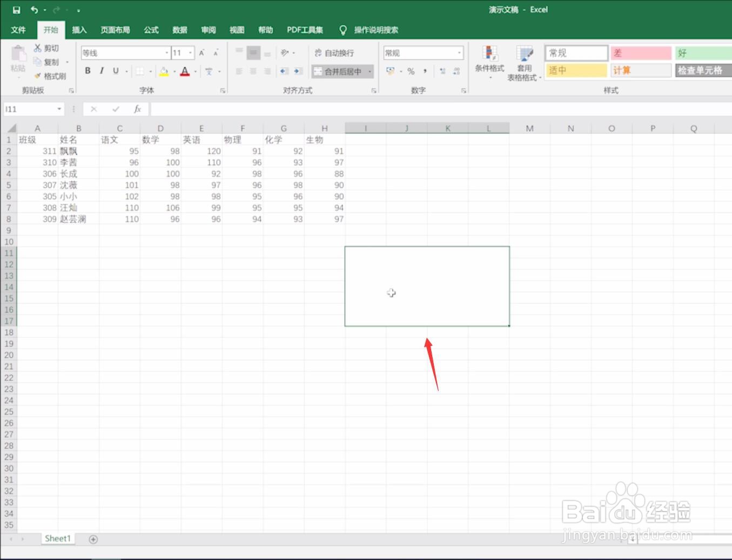
Task: Open Conditional Formatting (条件格式)
Action: click(x=489, y=63)
